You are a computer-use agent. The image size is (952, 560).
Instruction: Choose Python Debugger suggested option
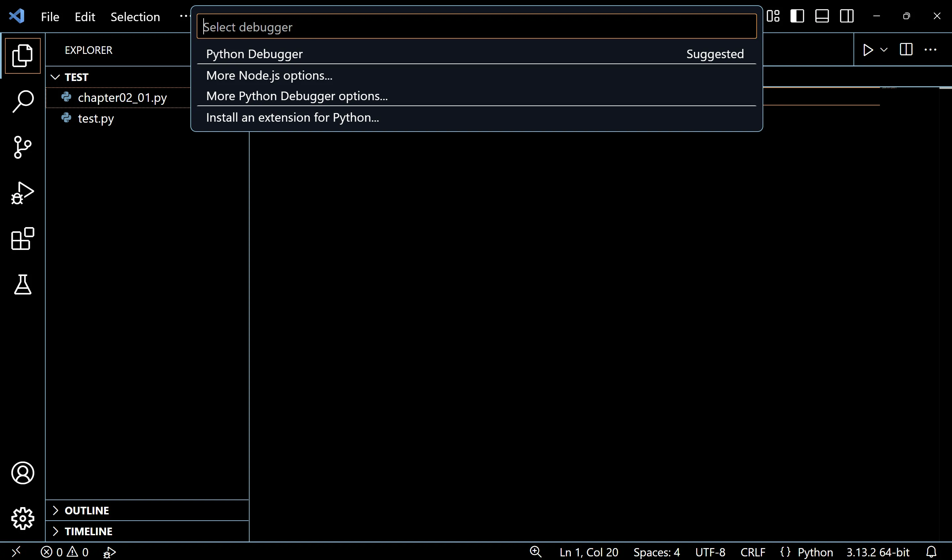(x=477, y=54)
